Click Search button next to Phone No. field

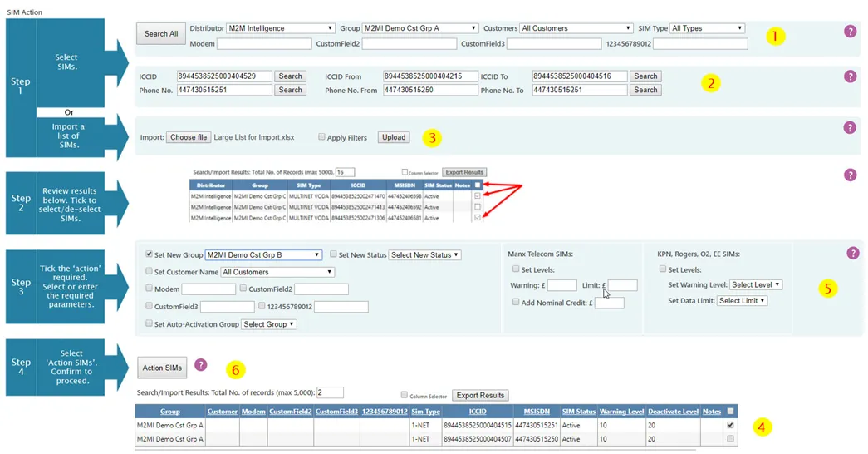pos(290,90)
